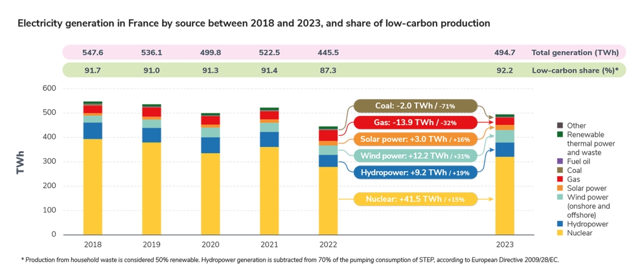Click the 2021 nuclear bar segment
The width and height of the screenshot is (644, 276).
click(269, 191)
